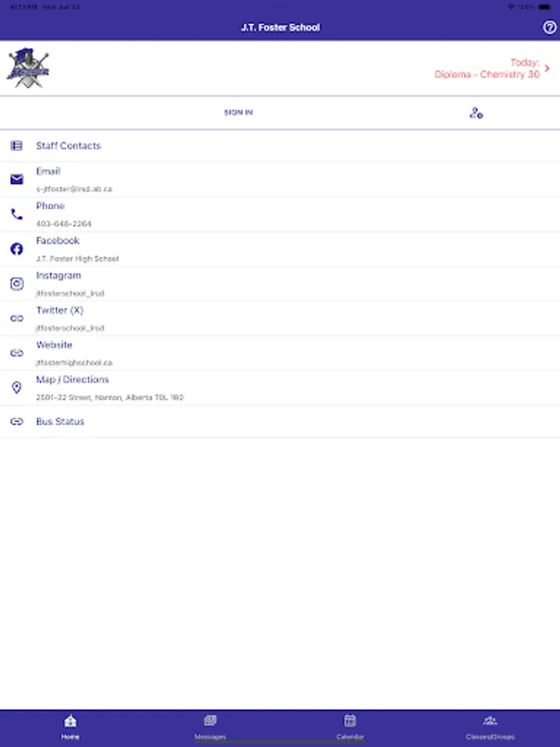This screenshot has width=560, height=747.
Task: Tap the account manager person icon
Action: coord(476,111)
